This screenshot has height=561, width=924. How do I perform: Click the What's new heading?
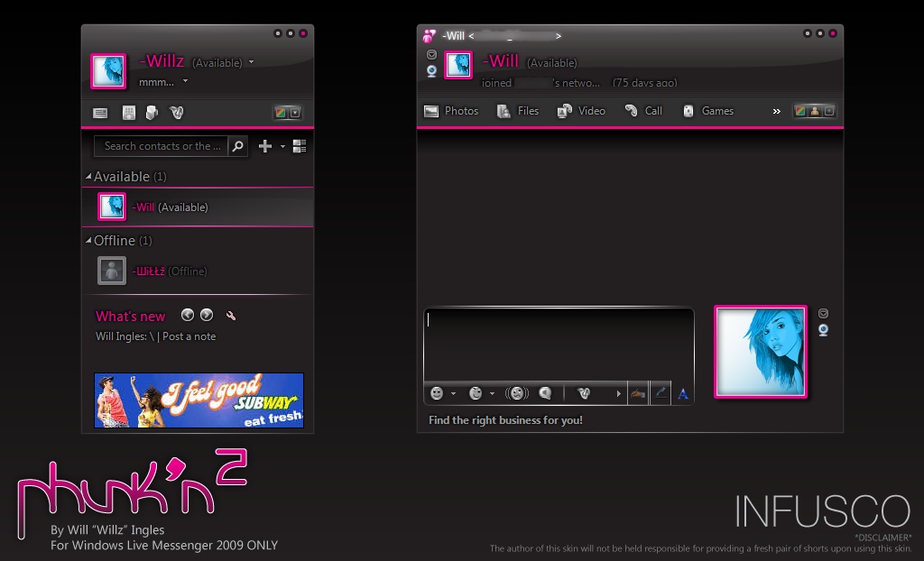click(x=130, y=317)
